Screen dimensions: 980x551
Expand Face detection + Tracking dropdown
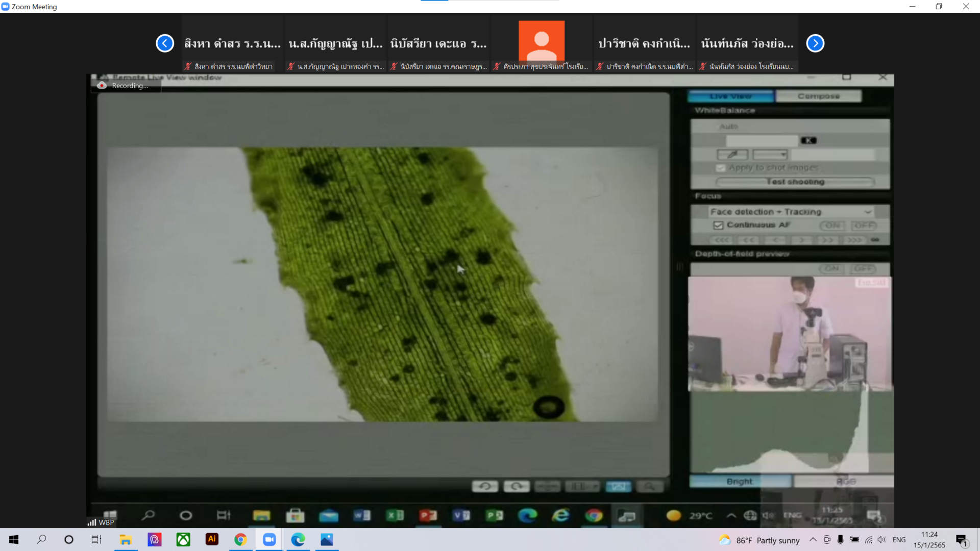click(867, 212)
